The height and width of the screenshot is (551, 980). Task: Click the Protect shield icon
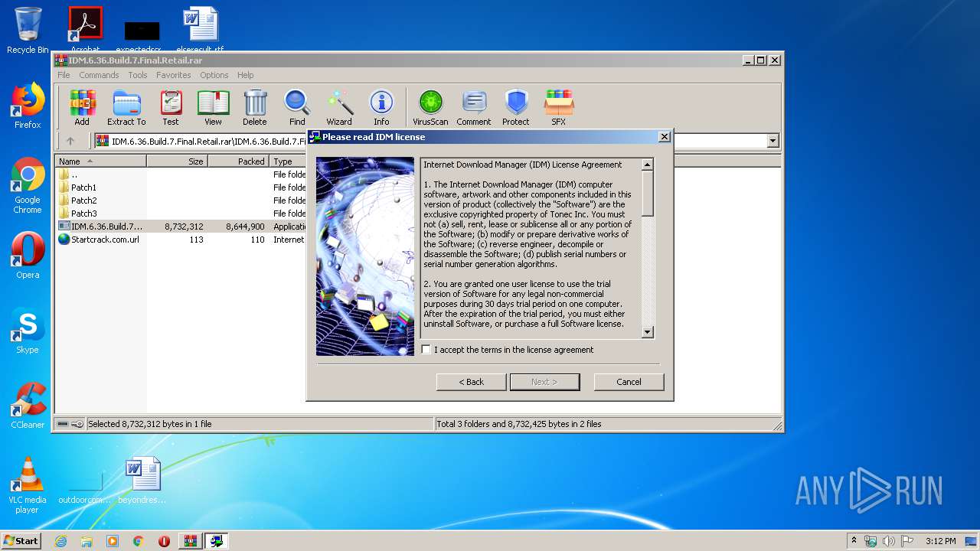(516, 108)
